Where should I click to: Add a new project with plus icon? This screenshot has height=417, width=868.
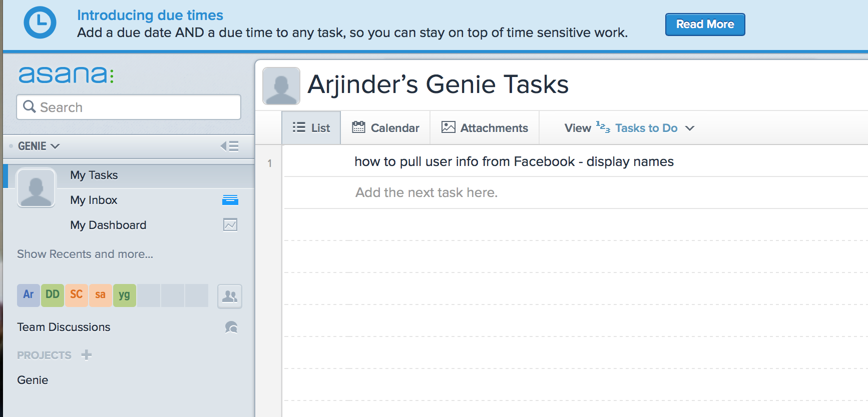tap(87, 355)
